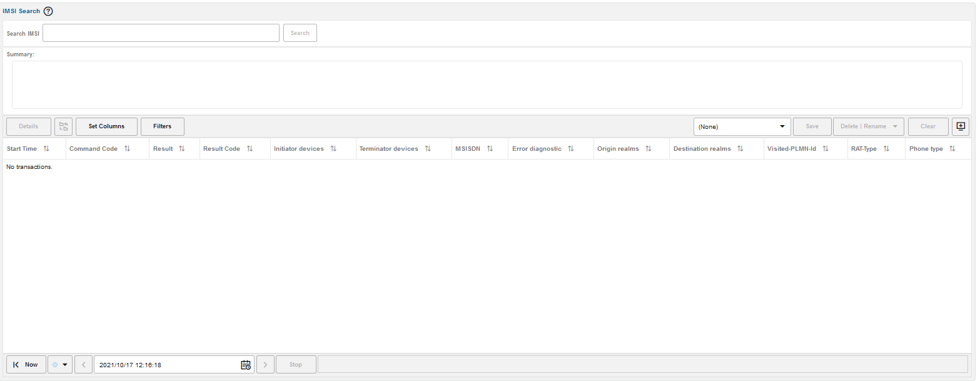Viewport: 980px width, 381px height.
Task: Click the Destination realms header text
Action: (702, 149)
